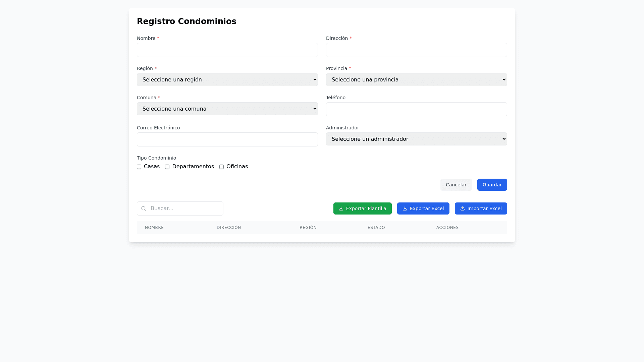Click the download icon on Exportar Plantilla
This screenshot has width=644, height=362.
coord(341,208)
